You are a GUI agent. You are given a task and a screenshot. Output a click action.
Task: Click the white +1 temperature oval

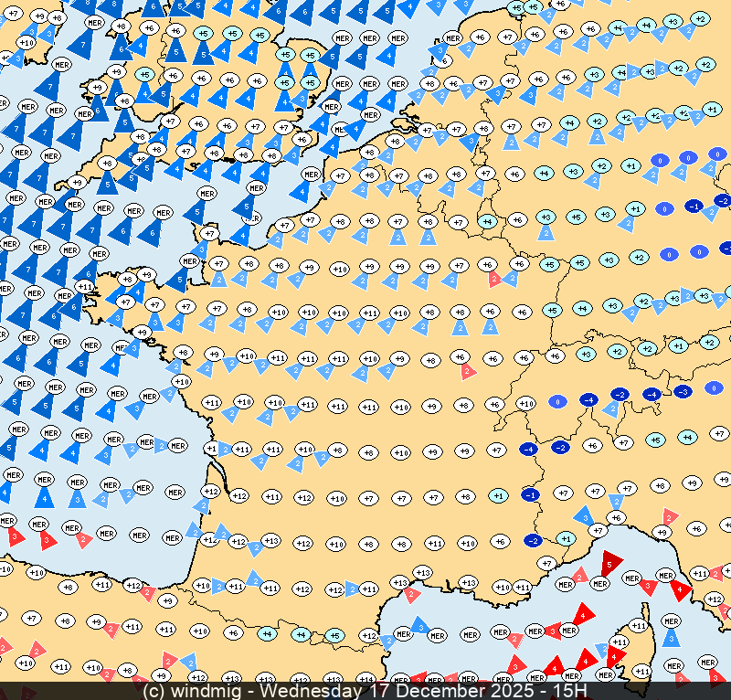tap(211, 449)
